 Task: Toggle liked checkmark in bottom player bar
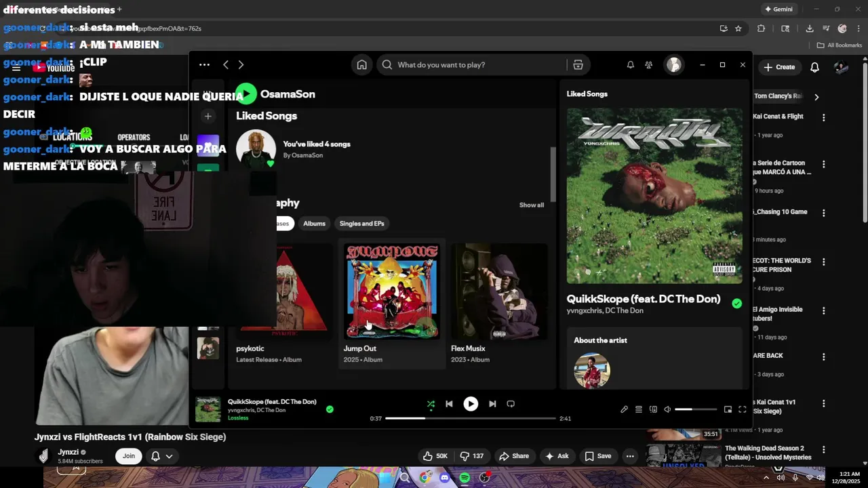[330, 409]
